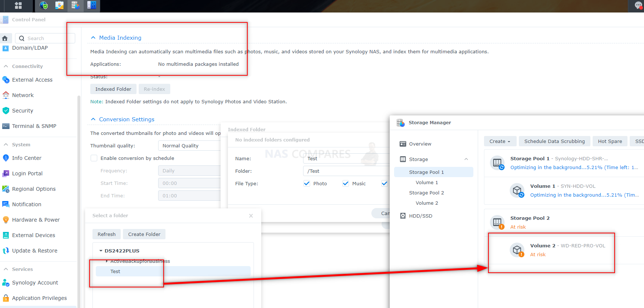Viewport: 644px width, 308px height.
Task: Uncheck Music file type checkbox
Action: 346,183
